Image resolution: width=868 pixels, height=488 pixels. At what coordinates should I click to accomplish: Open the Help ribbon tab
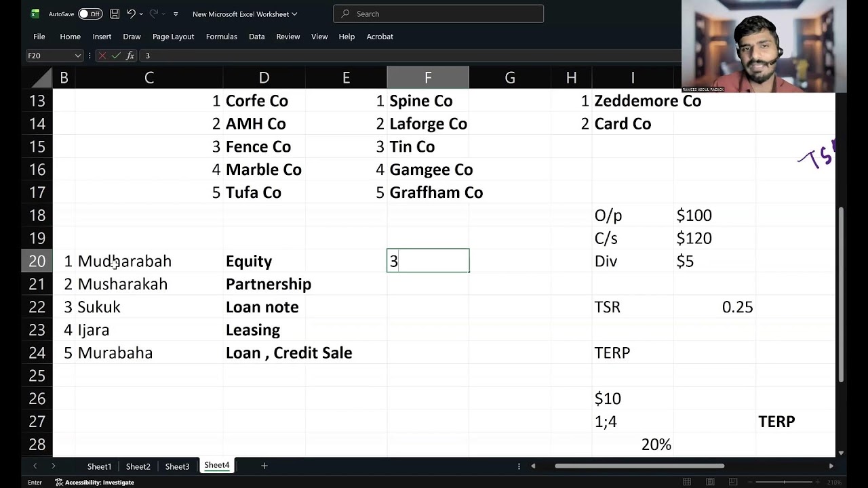[347, 37]
